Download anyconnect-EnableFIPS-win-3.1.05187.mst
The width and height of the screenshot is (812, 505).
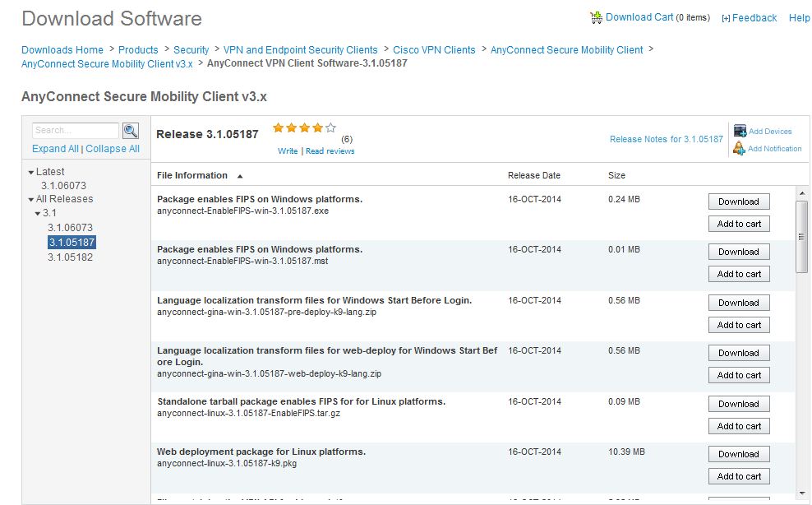coord(739,252)
